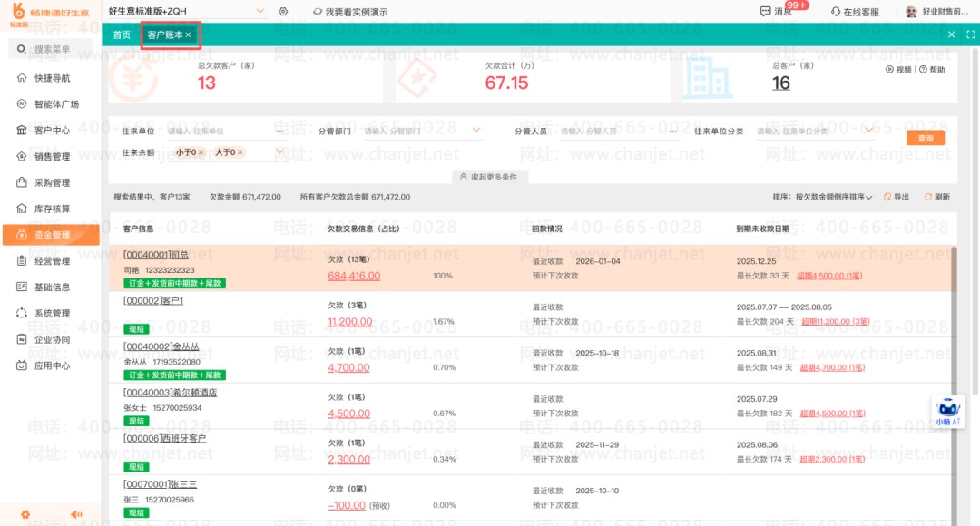The width and height of the screenshot is (980, 526).
Task: Click the 搜索菜单 search field
Action: 51,49
